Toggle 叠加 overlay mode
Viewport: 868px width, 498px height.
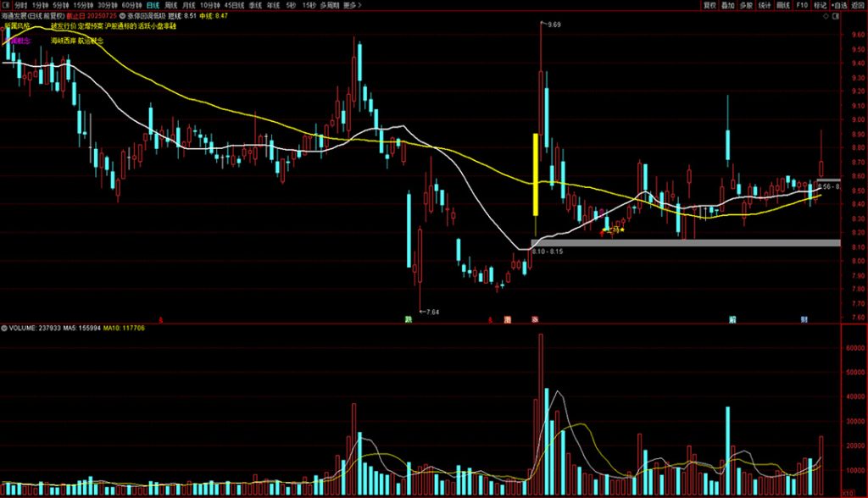click(x=728, y=5)
